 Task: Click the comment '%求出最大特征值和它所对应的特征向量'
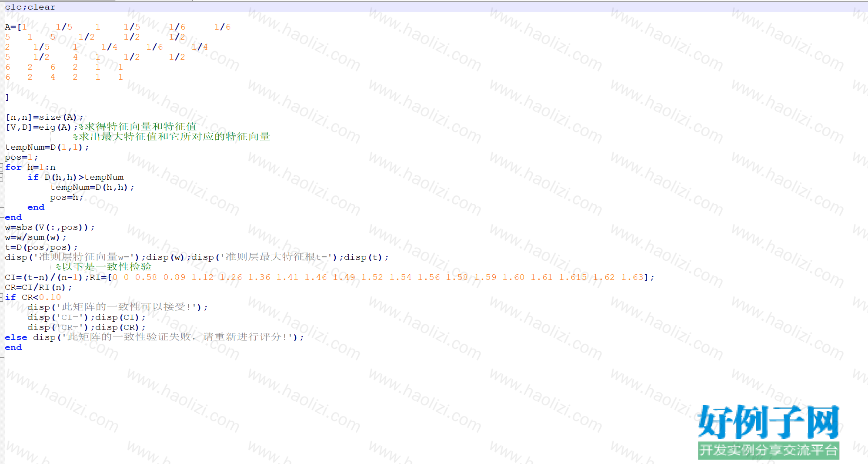tap(171, 137)
